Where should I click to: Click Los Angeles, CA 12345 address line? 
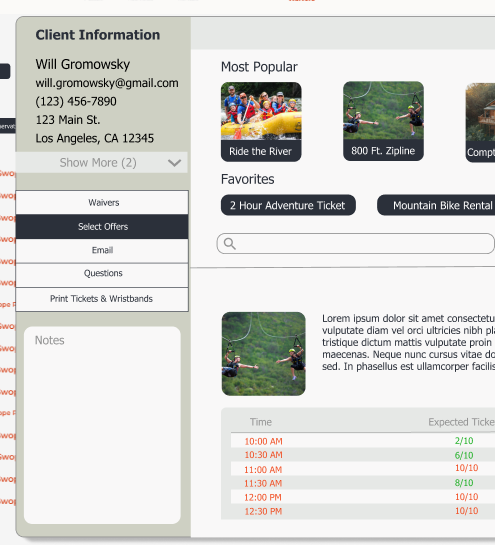95,138
